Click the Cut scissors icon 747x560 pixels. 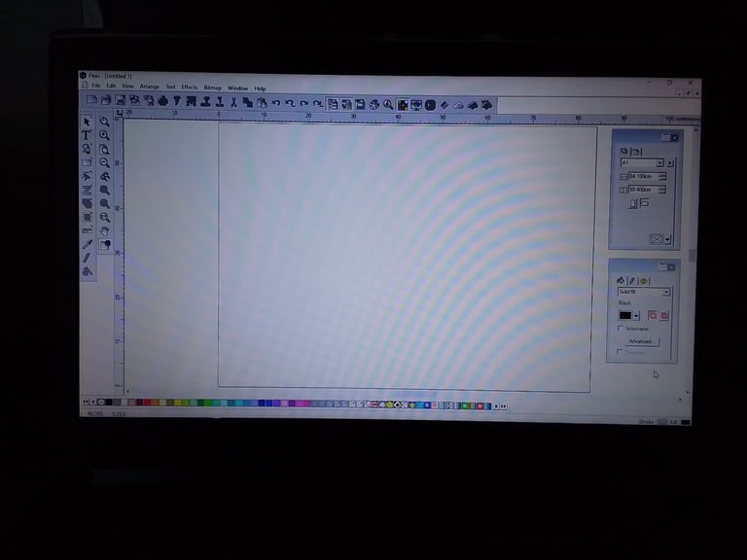(x=233, y=102)
